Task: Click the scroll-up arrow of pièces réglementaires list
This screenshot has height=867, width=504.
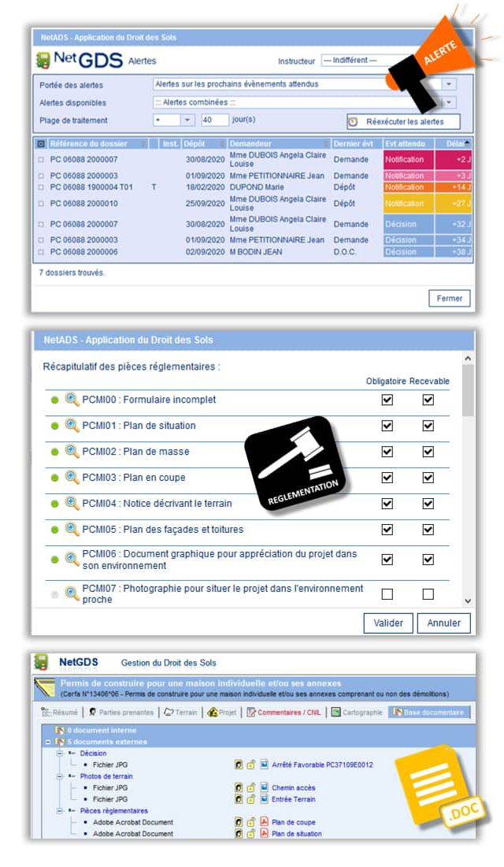Action: click(x=468, y=359)
